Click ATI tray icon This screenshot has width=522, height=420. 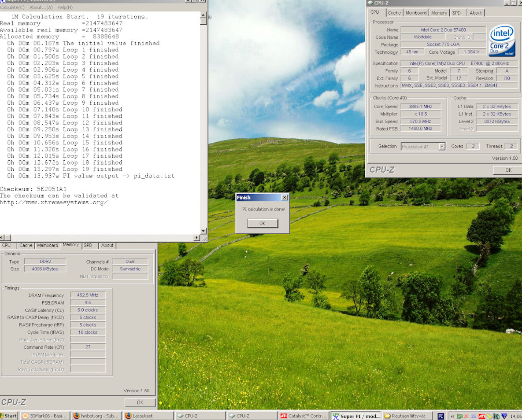pyautogui.click(x=481, y=416)
